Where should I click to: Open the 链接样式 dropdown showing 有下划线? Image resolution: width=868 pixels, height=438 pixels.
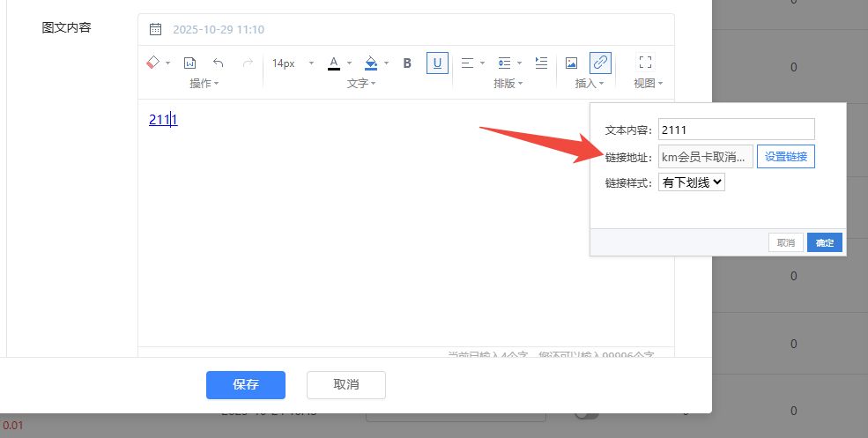[692, 182]
